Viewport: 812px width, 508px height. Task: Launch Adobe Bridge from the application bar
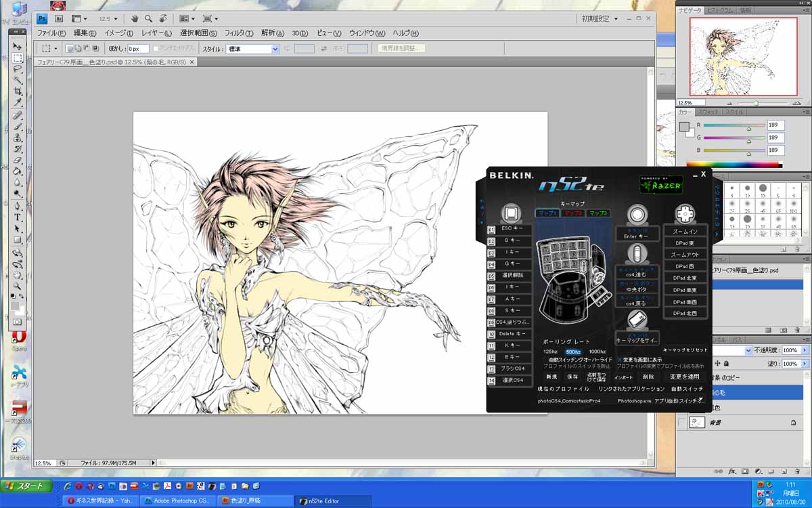59,19
